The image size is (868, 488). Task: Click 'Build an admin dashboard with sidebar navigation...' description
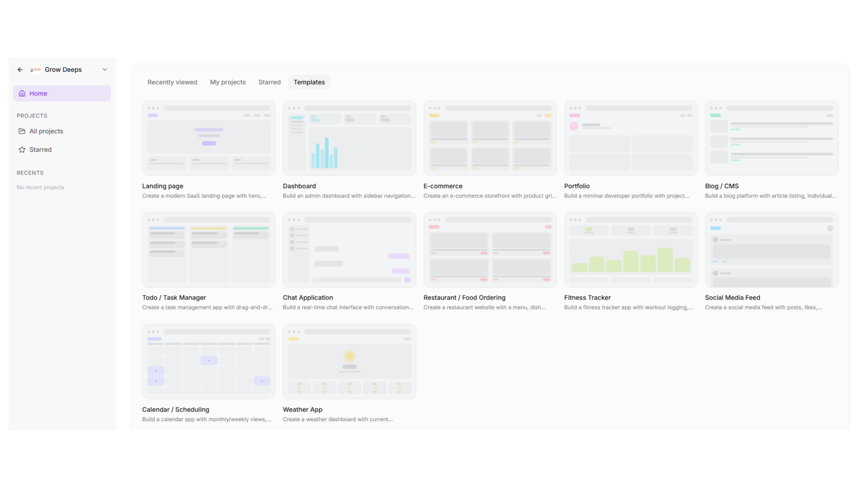point(349,196)
